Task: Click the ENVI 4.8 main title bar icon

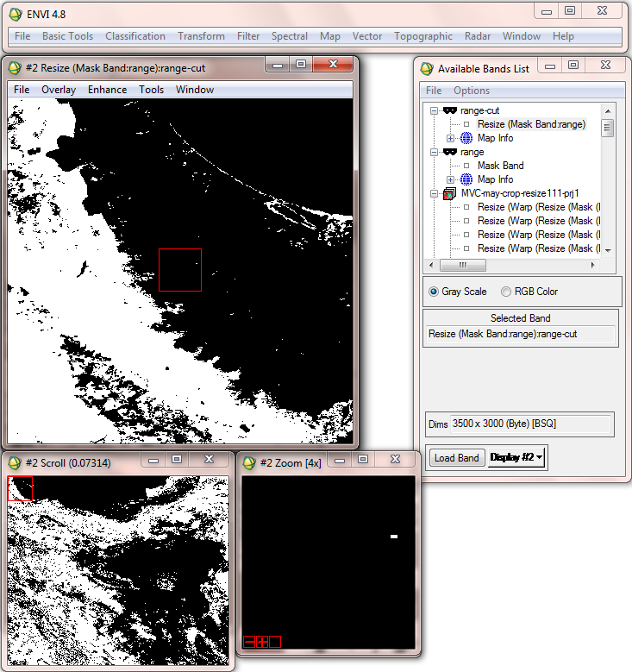Action: point(16,14)
